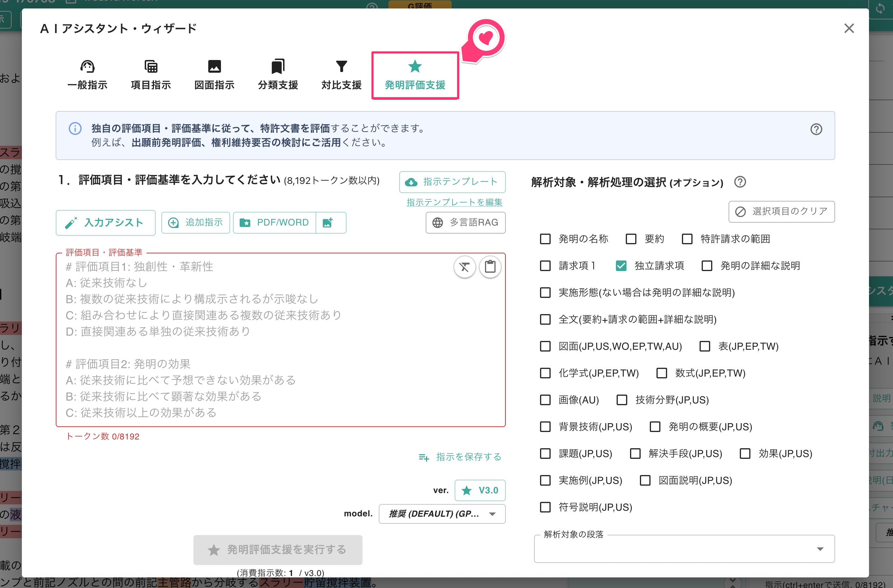
Task: Select the 図面指示 tab
Action: [x=214, y=76]
